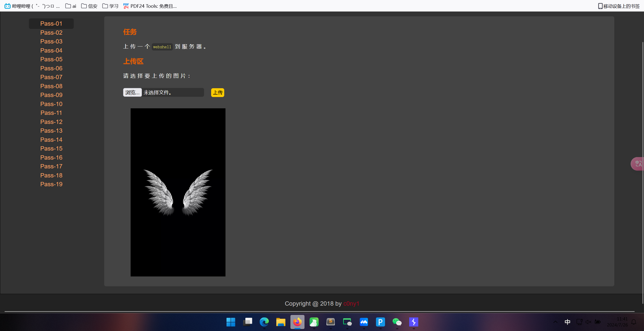Viewport: 644px width, 331px height.
Task: Open the 学习 bookmarks folder
Action: click(x=110, y=6)
